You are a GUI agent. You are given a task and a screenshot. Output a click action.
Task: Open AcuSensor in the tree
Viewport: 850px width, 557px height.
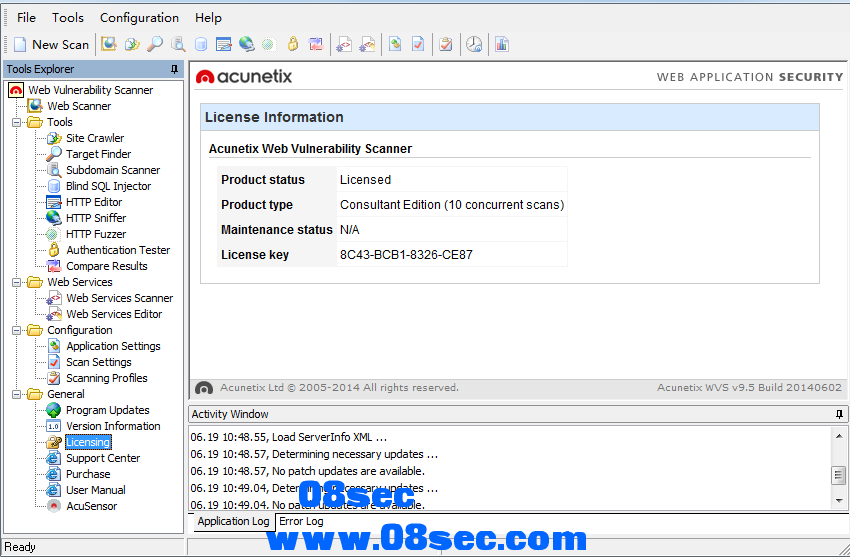pos(91,506)
